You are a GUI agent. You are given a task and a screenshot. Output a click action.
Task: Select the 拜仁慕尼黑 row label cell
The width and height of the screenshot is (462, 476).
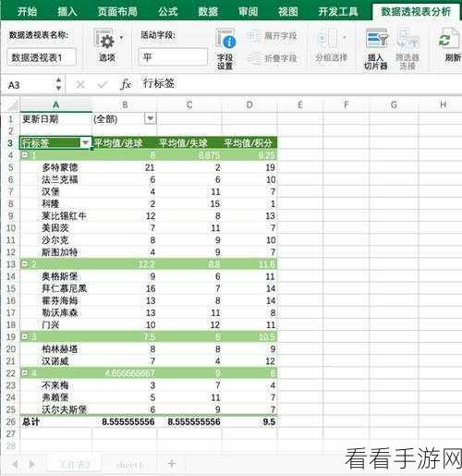tap(55, 288)
